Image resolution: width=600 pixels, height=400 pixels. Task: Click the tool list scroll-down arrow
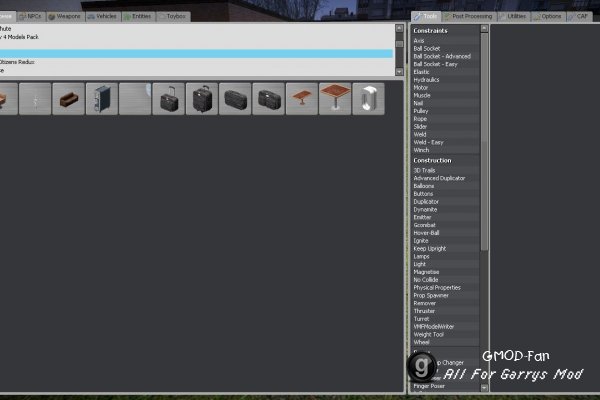(484, 387)
